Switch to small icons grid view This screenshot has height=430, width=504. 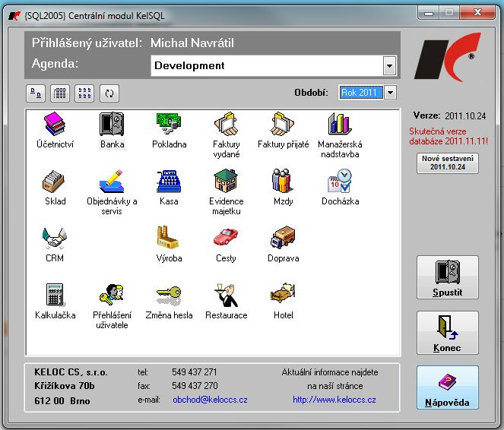point(84,93)
